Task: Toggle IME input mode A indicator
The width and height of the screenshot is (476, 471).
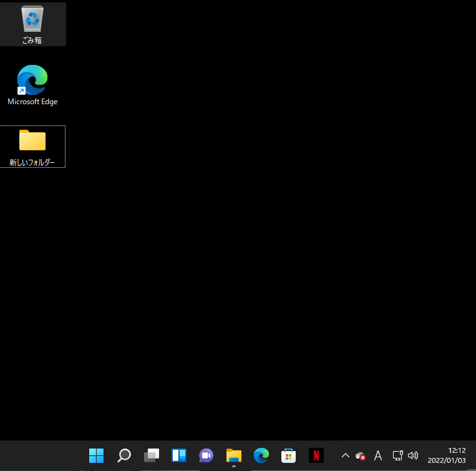Action: point(378,455)
